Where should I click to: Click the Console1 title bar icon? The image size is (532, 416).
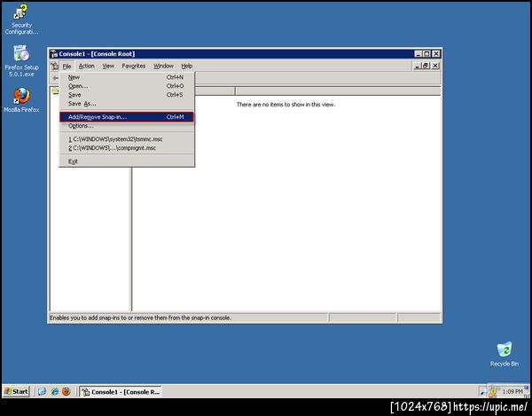pyautogui.click(x=54, y=54)
